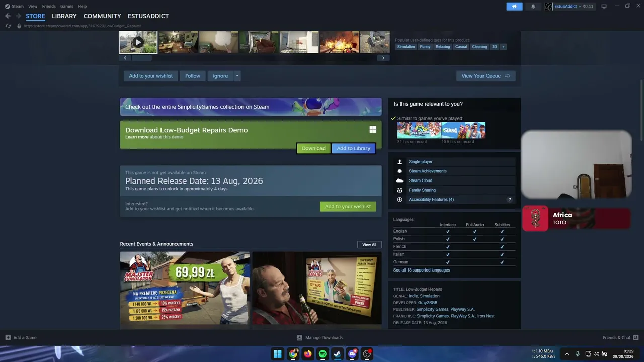This screenshot has width=644, height=362.
Task: Click the Simulation tag
Action: click(406, 47)
